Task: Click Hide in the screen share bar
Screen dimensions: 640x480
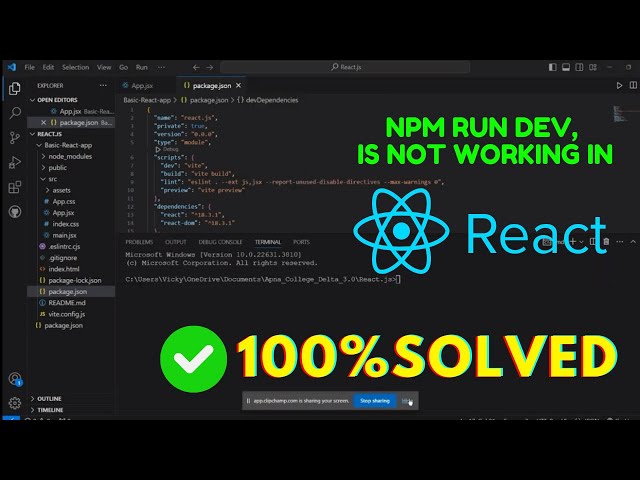Action: click(x=406, y=401)
